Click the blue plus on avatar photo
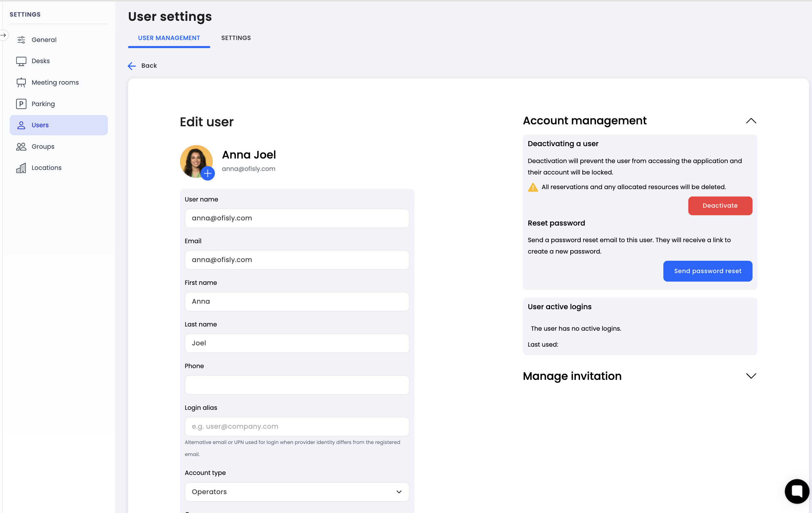Image resolution: width=812 pixels, height=513 pixels. coord(208,173)
